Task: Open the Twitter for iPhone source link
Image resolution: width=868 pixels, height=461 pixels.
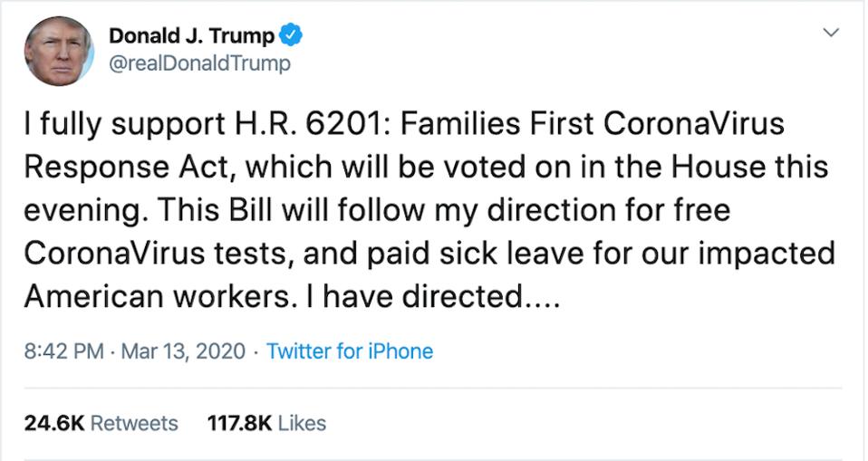Action: [350, 351]
